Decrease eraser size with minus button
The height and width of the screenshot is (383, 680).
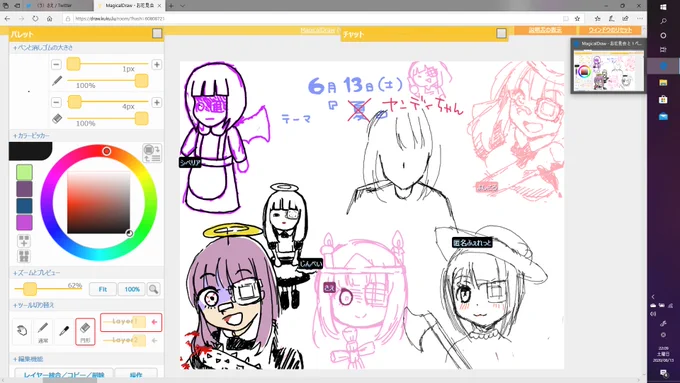pyautogui.click(x=56, y=102)
